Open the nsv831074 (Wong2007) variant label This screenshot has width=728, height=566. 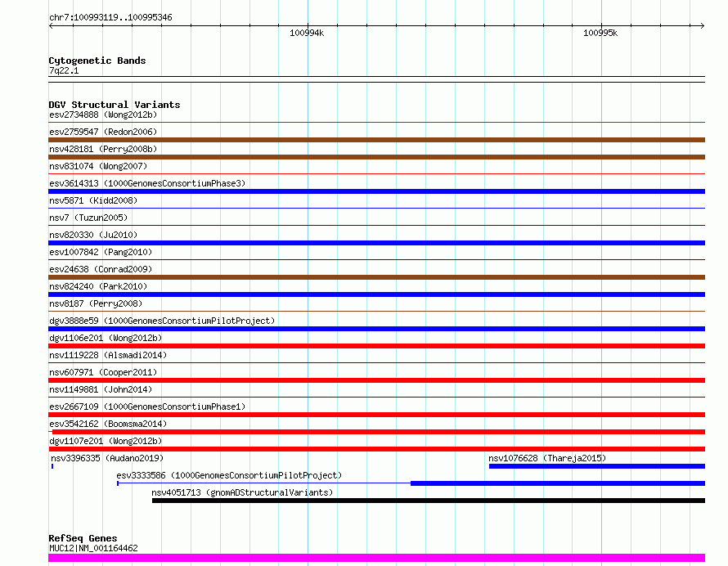click(x=98, y=166)
